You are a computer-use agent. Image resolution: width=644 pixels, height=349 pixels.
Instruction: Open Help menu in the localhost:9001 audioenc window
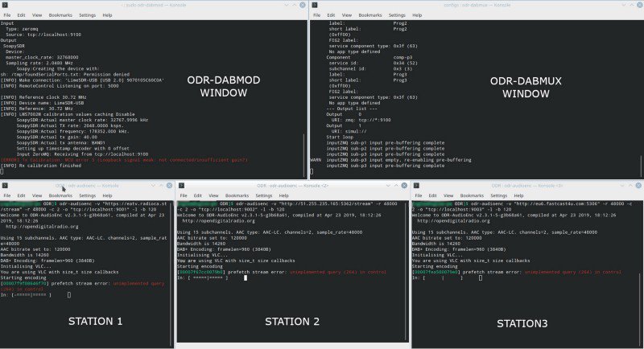tap(107, 195)
